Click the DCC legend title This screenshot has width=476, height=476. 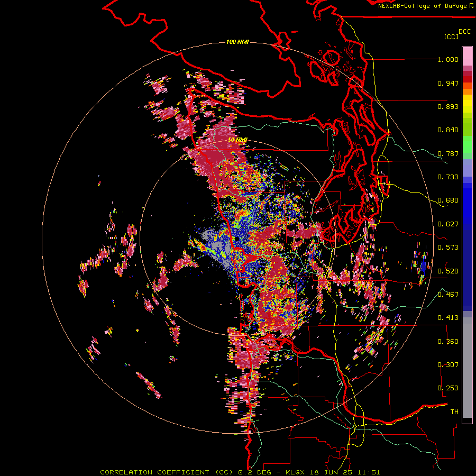point(464,32)
